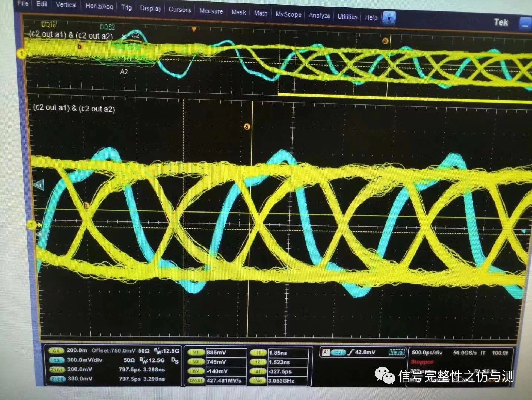Click the orange 'a' cursor marker in zoom view
532x400 pixels.
pyautogui.click(x=247, y=127)
